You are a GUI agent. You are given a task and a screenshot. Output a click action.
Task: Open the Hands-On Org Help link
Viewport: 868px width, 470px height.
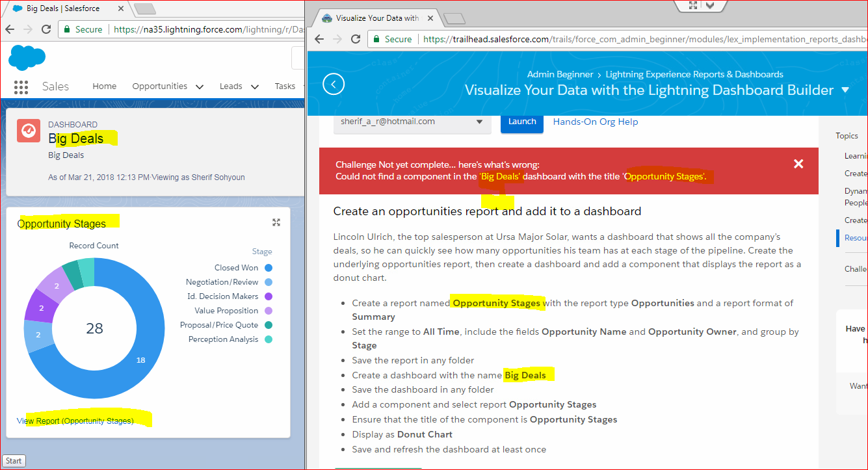[596, 122]
